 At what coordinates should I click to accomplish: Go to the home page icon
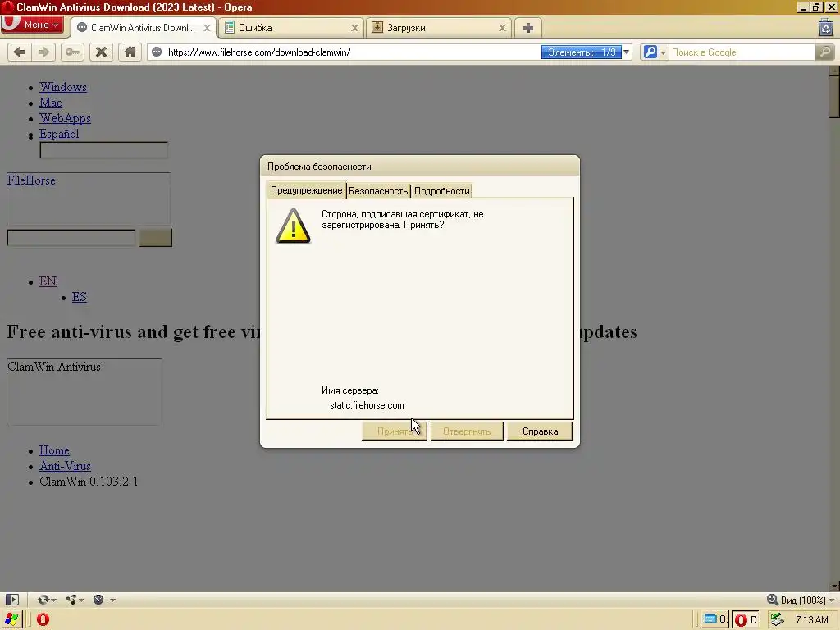pos(130,52)
